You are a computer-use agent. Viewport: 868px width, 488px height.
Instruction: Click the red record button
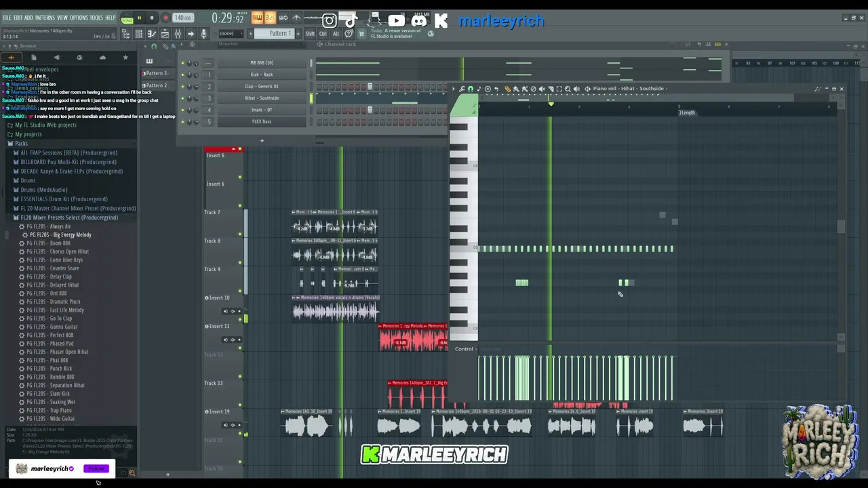165,18
